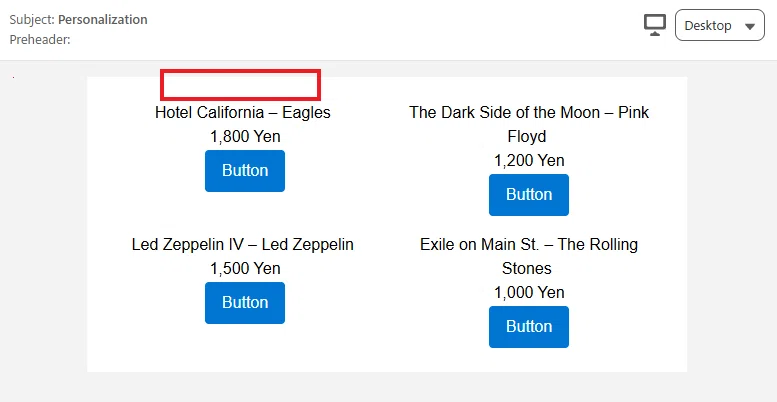Select the Hotel California – Eagles title
This screenshot has height=402, width=777.
tap(243, 113)
